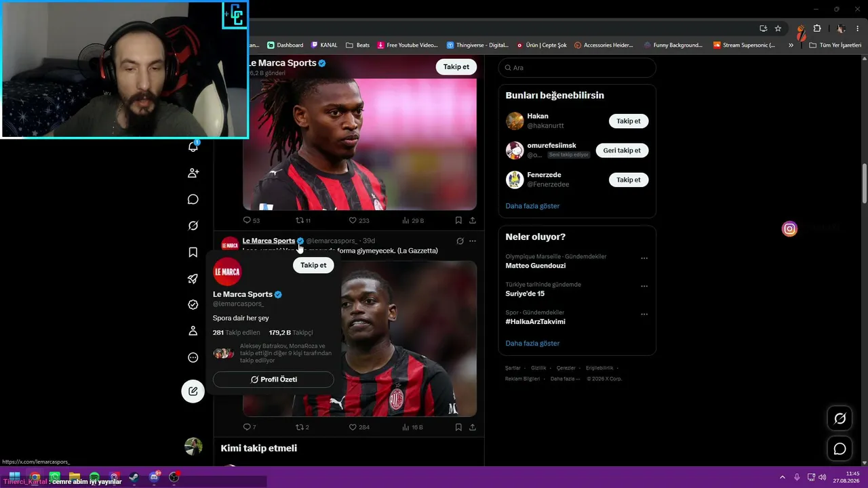868x488 pixels.
Task: Ask Grok about the 39d Le Marca post
Action: 460,241
